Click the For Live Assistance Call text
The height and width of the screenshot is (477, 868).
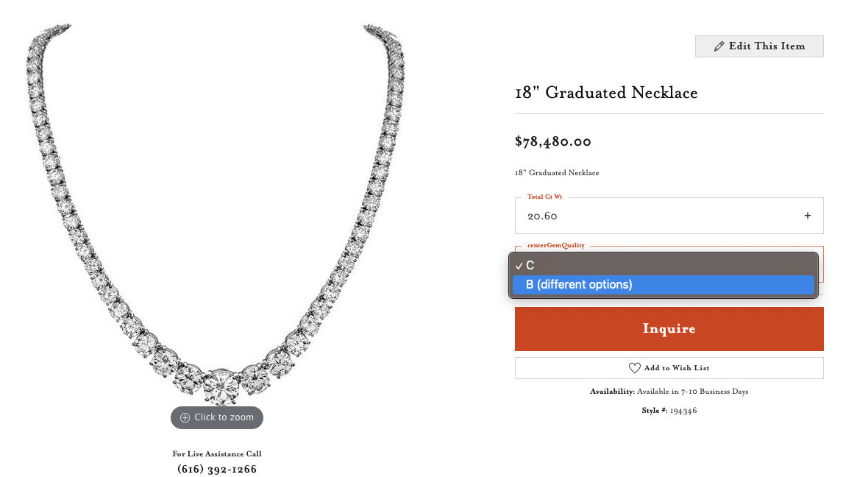tap(217, 453)
